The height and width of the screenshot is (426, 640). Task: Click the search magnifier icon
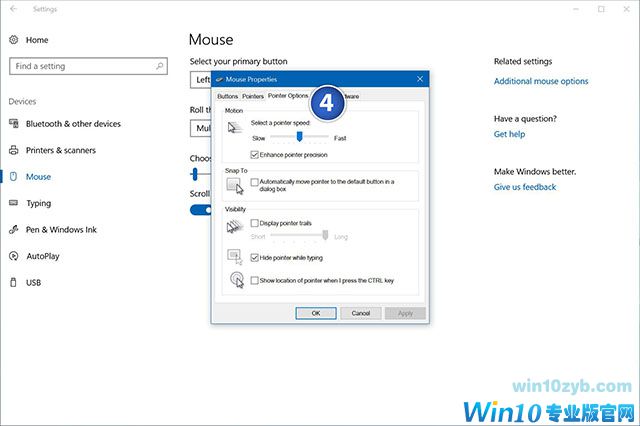(x=159, y=66)
